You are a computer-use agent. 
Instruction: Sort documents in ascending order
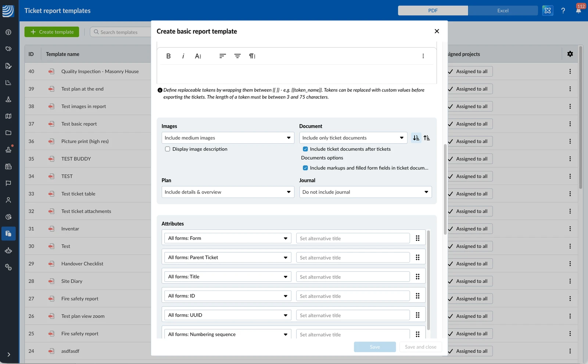click(x=416, y=138)
